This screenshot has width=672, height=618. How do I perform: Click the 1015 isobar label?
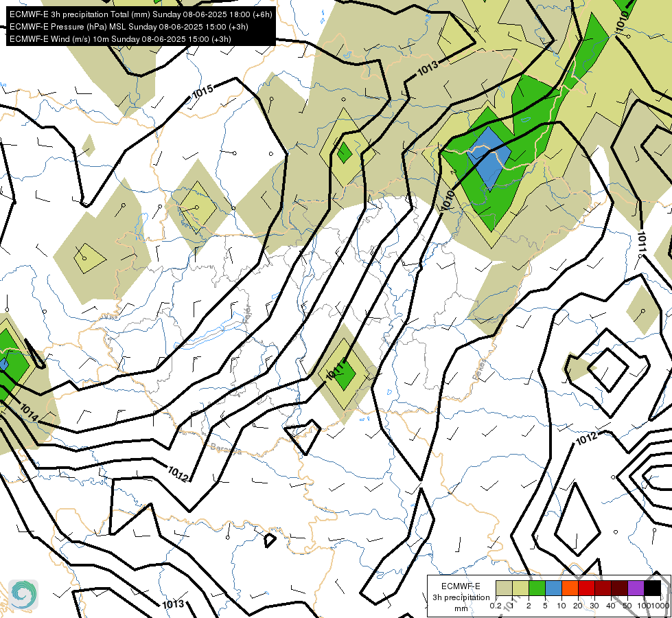click(202, 91)
